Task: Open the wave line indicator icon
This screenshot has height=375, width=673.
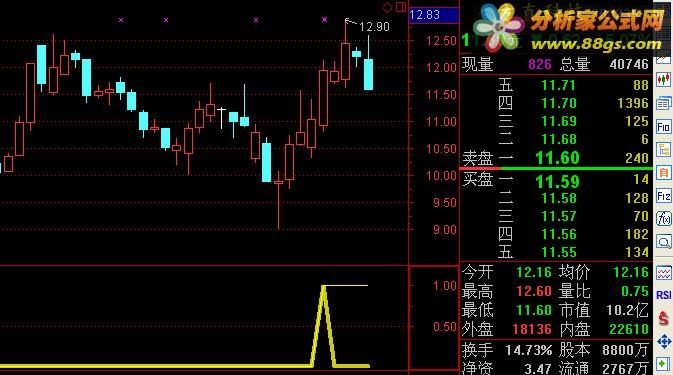Action: pyautogui.click(x=664, y=273)
